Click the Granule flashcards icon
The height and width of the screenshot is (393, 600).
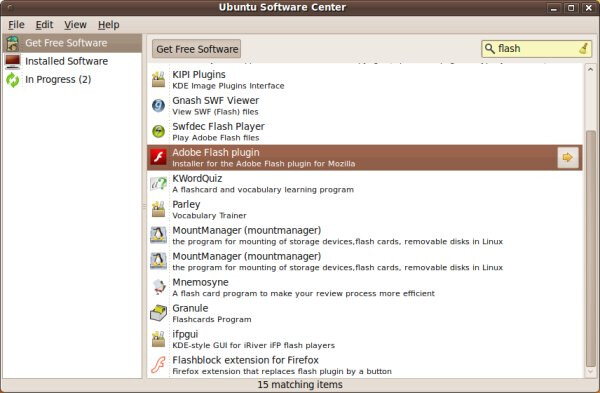pos(158,313)
